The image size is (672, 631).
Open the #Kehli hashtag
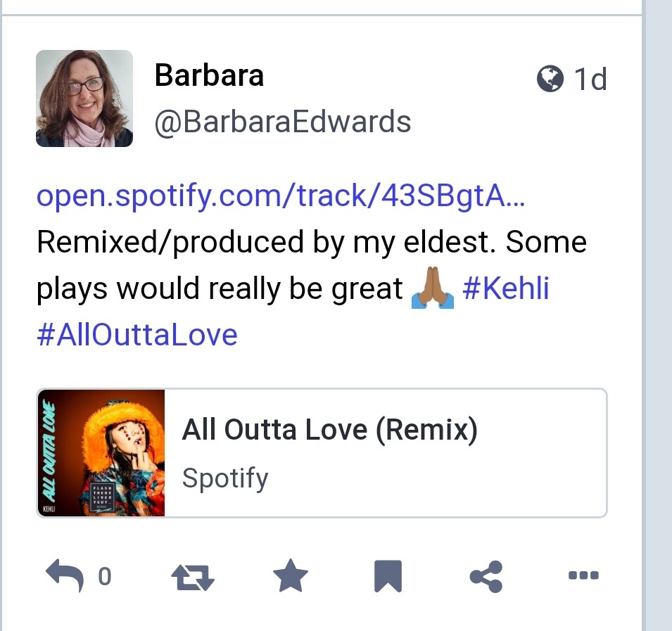505,288
